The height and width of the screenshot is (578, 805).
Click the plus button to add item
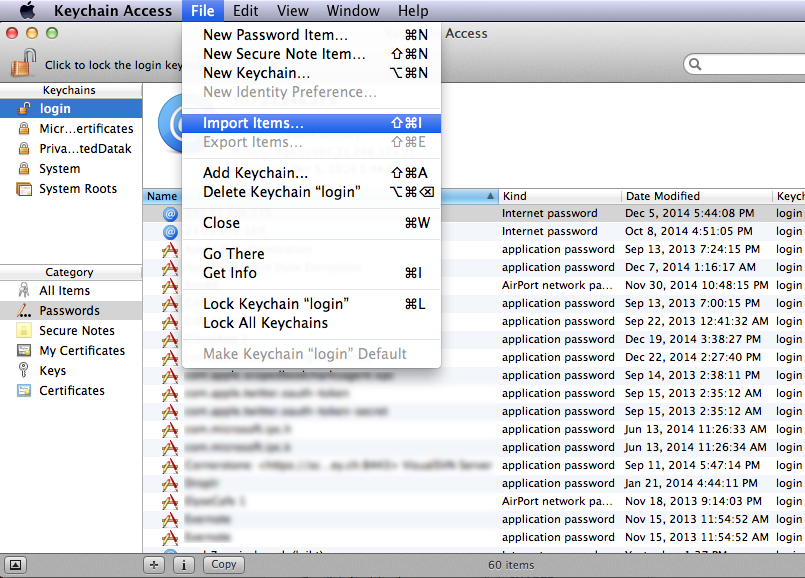click(154, 565)
